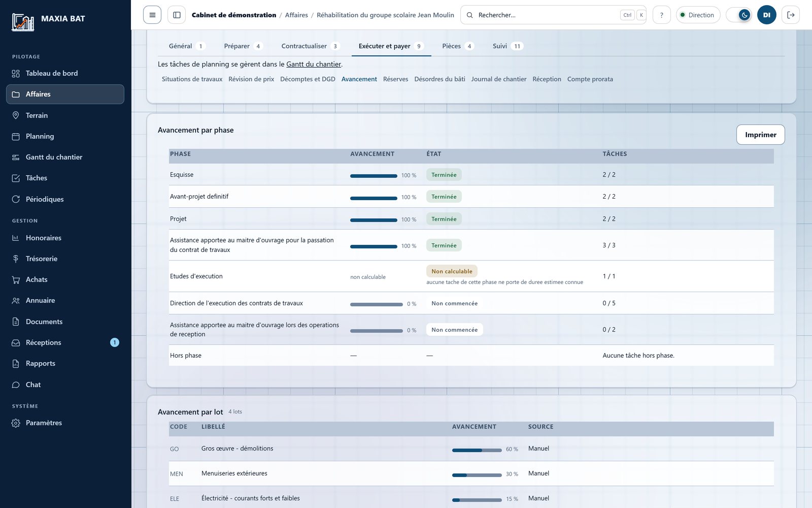
Task: Click the Imprimer button
Action: pyautogui.click(x=760, y=135)
